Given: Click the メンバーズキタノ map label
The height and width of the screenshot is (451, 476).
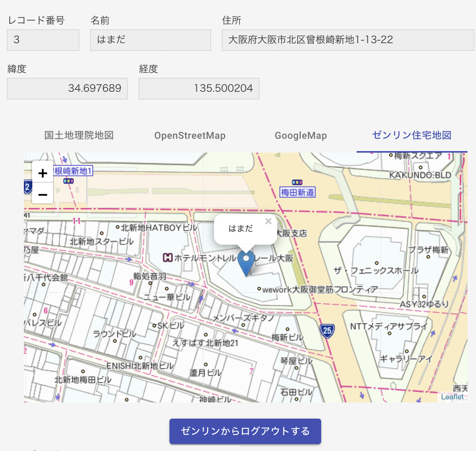Looking at the screenshot, I should point(243,318).
